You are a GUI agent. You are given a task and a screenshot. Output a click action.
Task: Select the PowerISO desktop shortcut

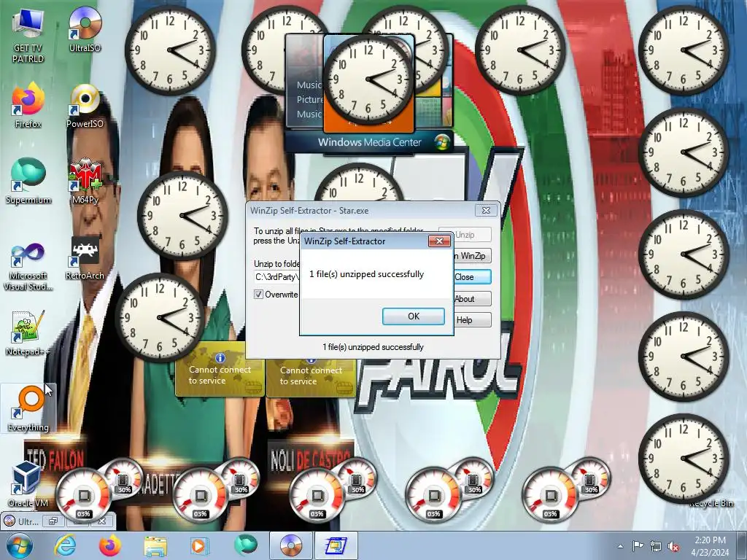click(85, 106)
